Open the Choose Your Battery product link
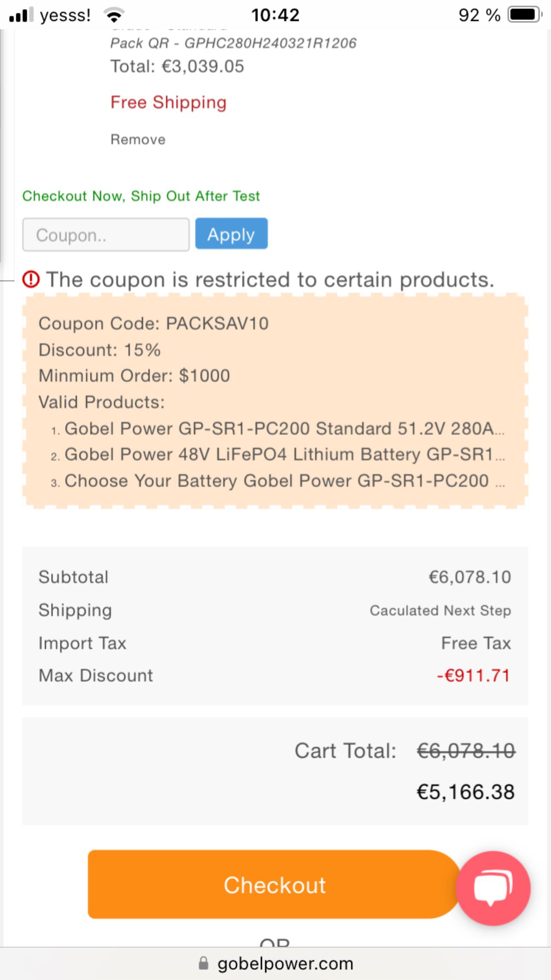Screen dimensions: 551x980 click(285, 481)
